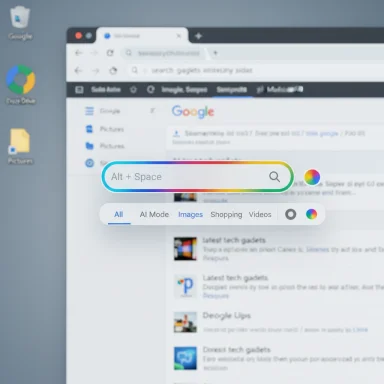Click the plus icon beside the upper address bar

point(215,53)
